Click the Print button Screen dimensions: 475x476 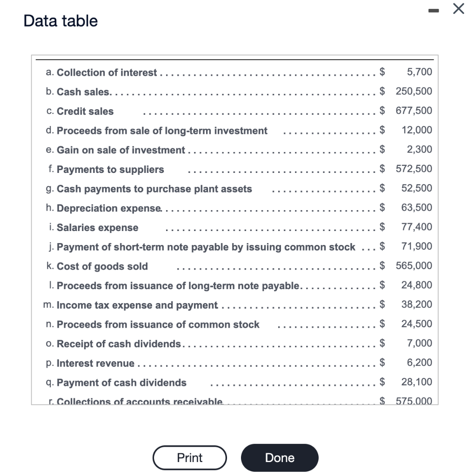click(189, 457)
